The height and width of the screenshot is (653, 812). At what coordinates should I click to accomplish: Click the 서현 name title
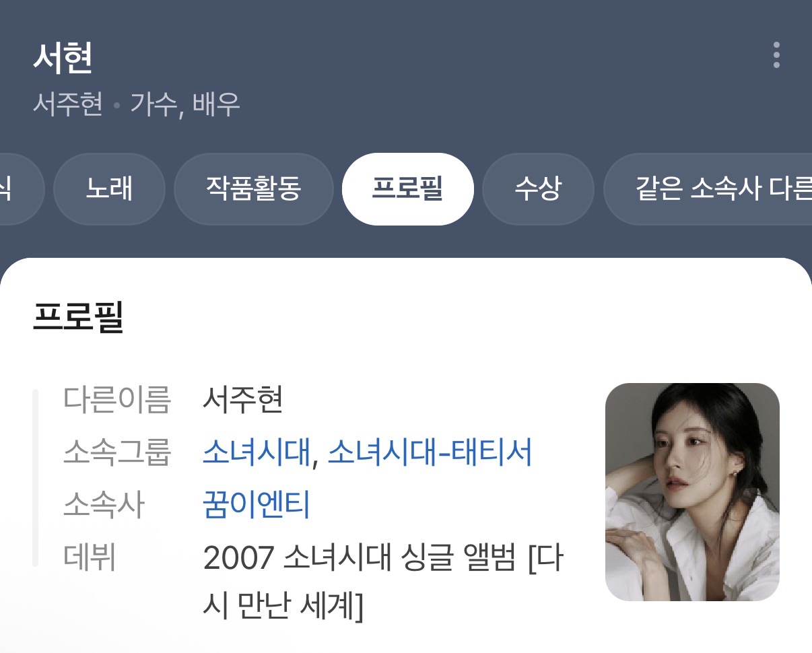click(x=63, y=59)
